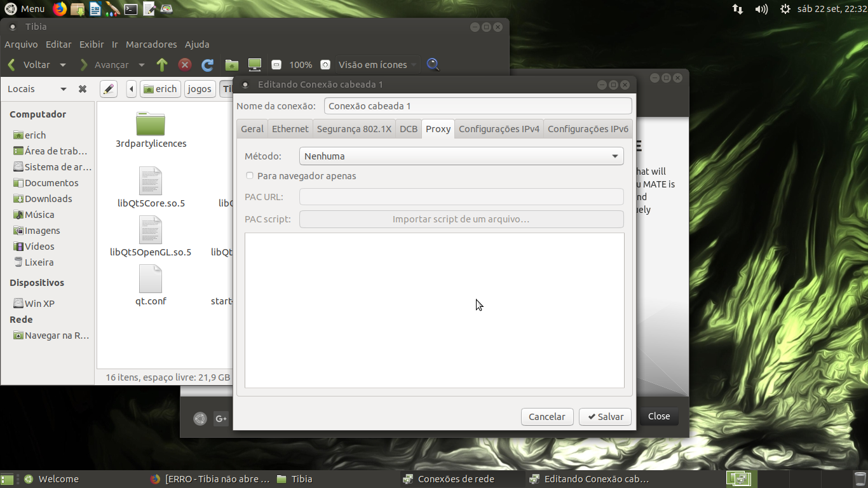
Task: Open the Downloads folder in sidebar
Action: (x=48, y=199)
